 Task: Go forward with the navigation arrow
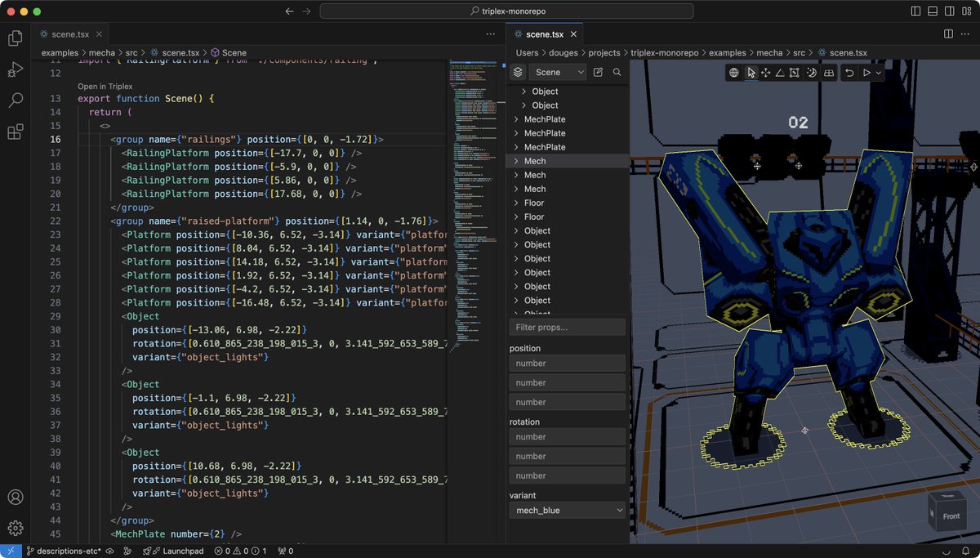tap(307, 11)
